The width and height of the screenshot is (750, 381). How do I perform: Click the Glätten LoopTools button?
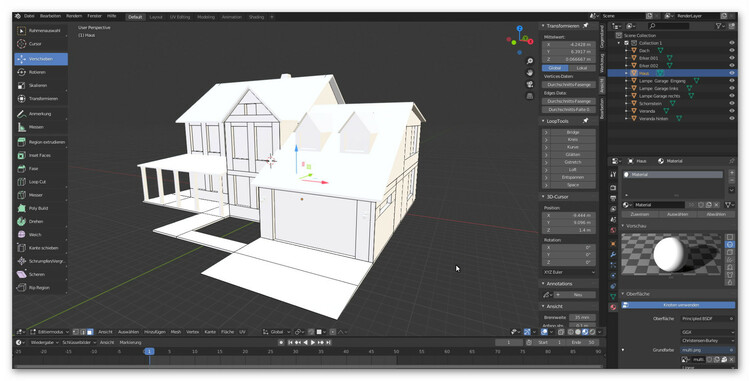coord(573,155)
